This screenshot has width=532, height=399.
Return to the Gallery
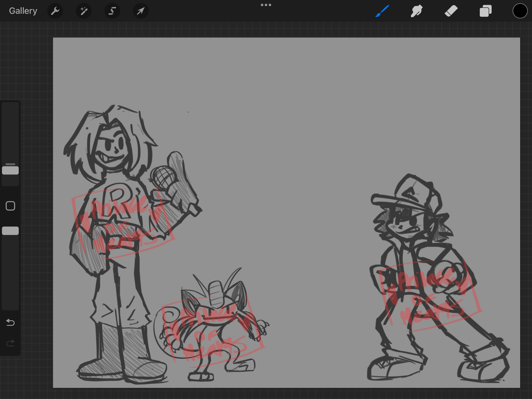(x=23, y=11)
